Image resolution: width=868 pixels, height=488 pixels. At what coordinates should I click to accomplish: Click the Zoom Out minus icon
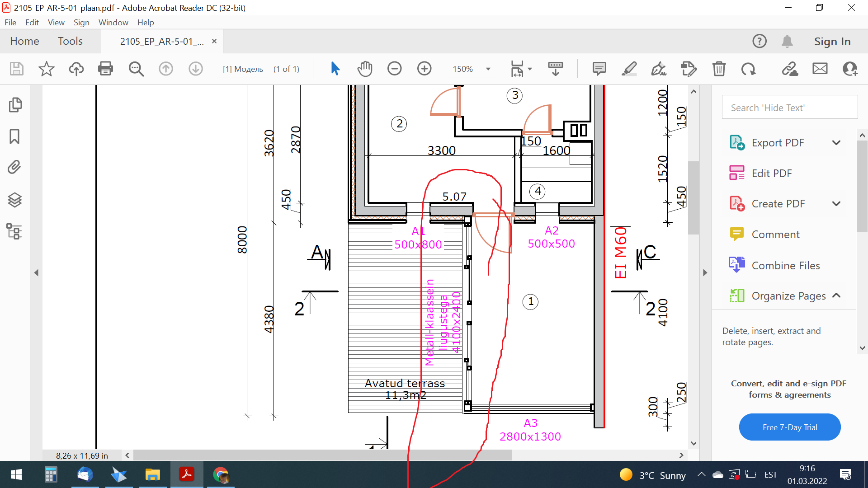[x=394, y=69]
